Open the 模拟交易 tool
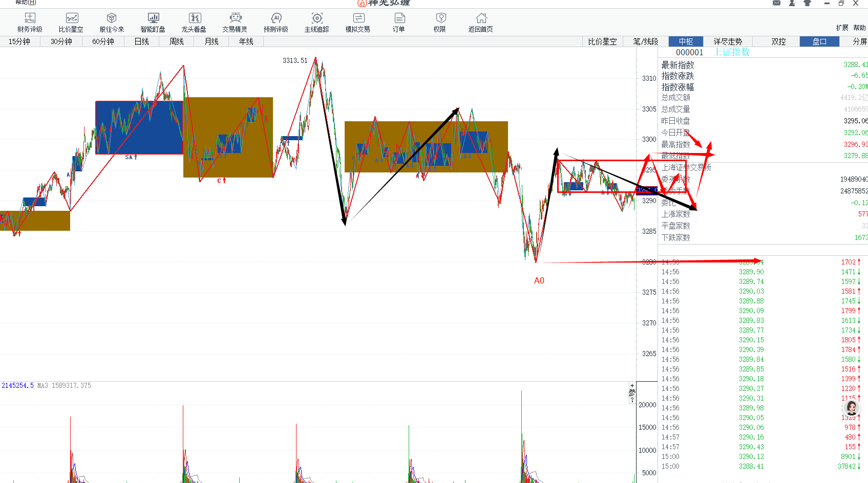This screenshot has width=868, height=483. (358, 23)
